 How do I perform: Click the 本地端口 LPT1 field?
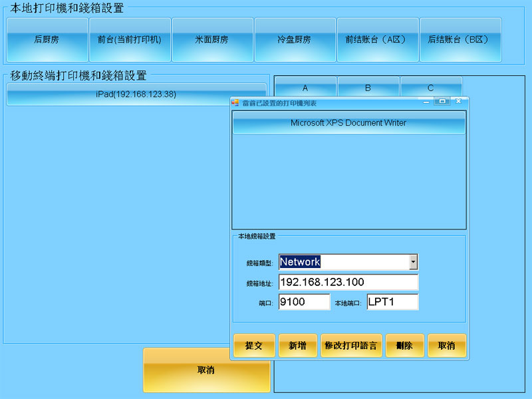click(x=392, y=302)
